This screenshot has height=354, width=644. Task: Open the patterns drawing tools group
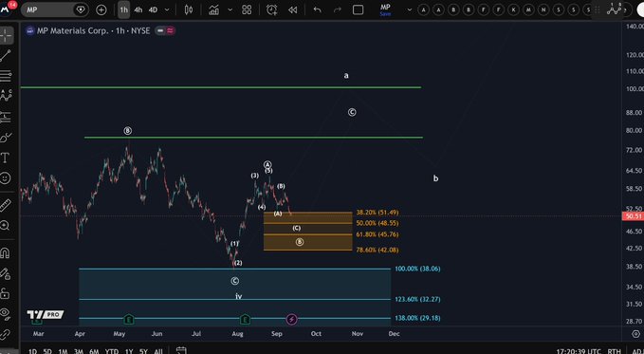pyautogui.click(x=6, y=96)
